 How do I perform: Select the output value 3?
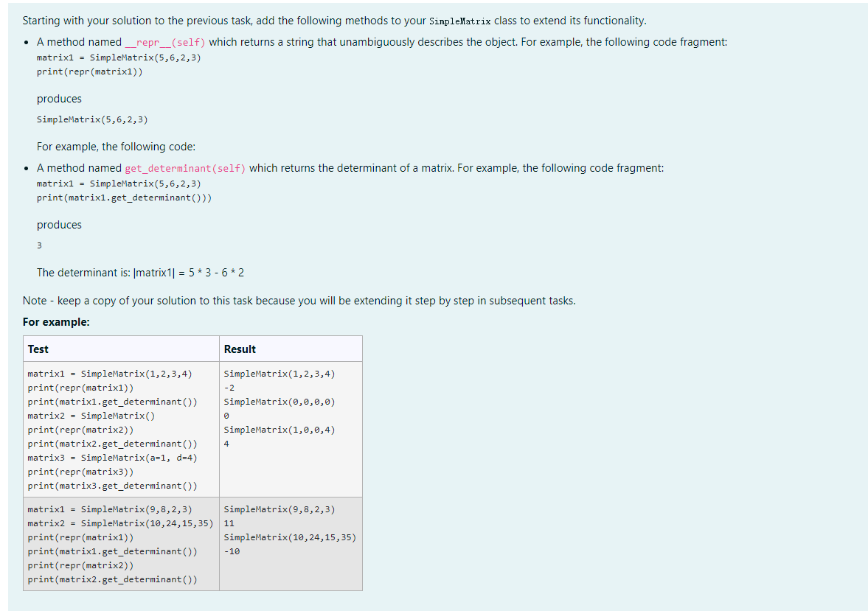(x=39, y=245)
